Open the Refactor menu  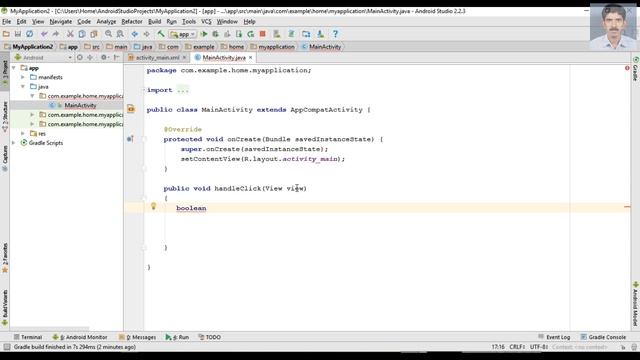coord(132,22)
